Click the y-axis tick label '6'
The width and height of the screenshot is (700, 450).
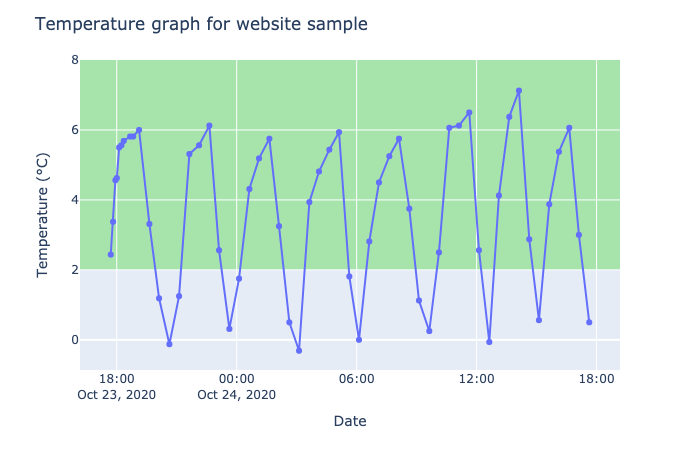click(74, 130)
